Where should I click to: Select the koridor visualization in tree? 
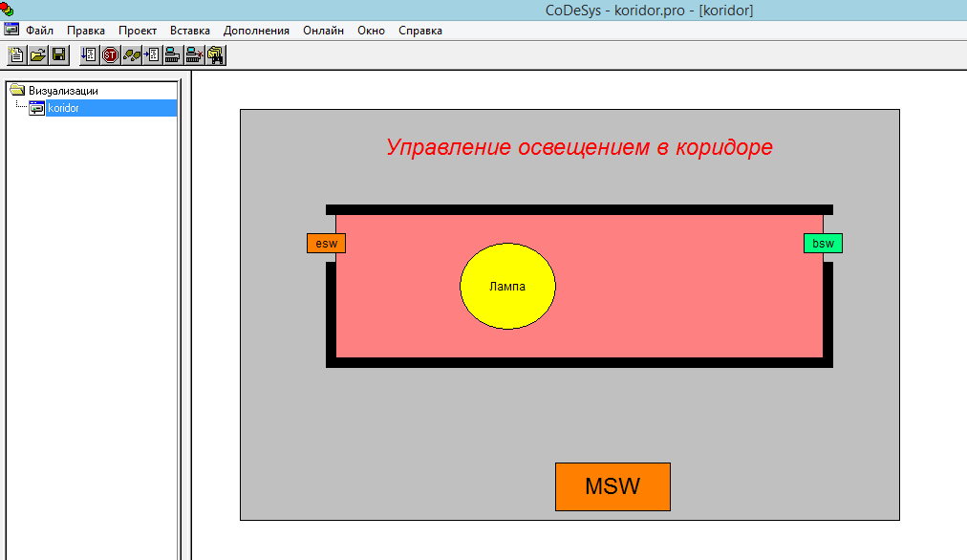112,108
